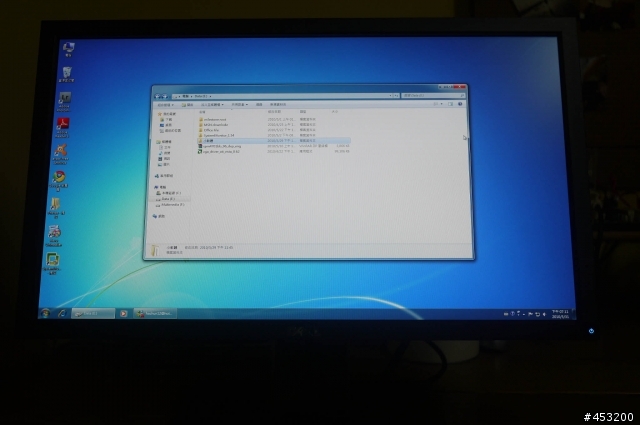Select the dmg image file row
This screenshot has height=425, width=640.
pos(273,146)
